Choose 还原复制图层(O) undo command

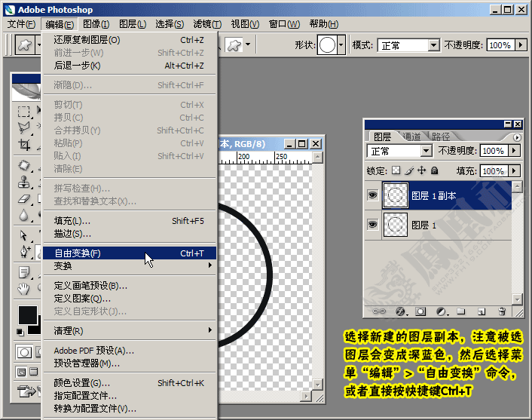(130, 40)
